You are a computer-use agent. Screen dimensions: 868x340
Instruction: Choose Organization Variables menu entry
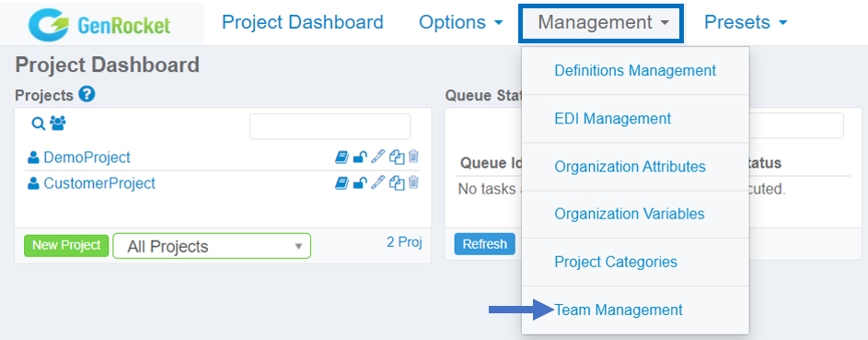(630, 214)
